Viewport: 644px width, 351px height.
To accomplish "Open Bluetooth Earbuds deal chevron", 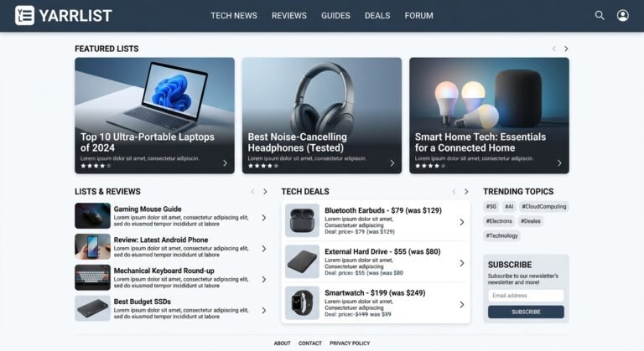I will (462, 222).
